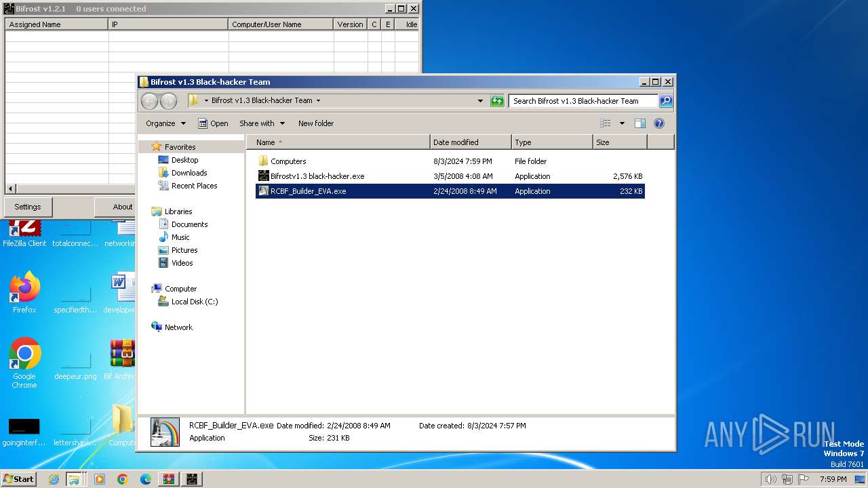Open the Organize dropdown menu
The width and height of the screenshot is (868, 488).
coord(165,123)
